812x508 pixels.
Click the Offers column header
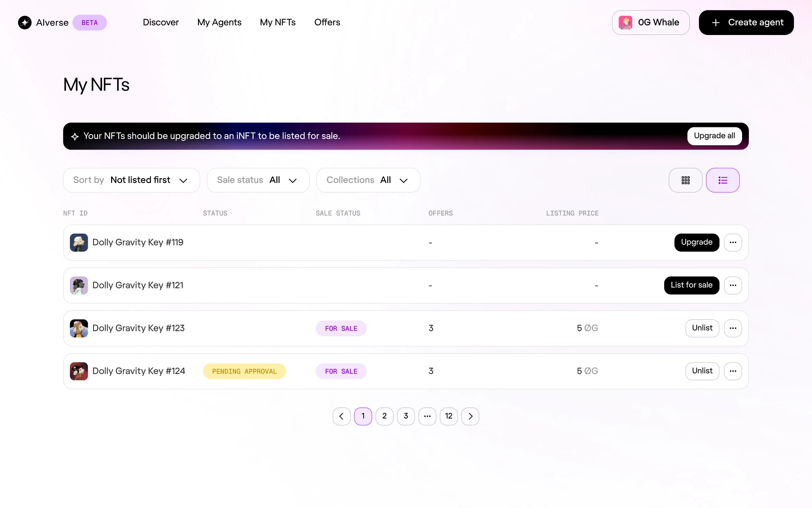[x=440, y=213]
